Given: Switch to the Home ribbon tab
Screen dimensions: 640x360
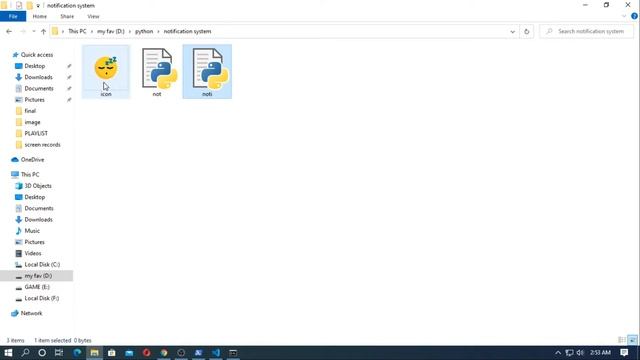Looking at the screenshot, I should (40, 16).
